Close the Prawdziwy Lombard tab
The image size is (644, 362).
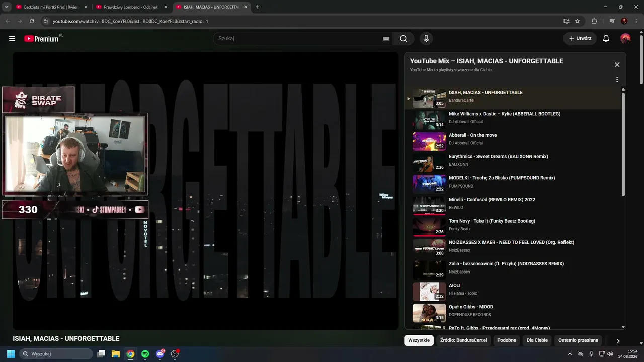coord(166,7)
